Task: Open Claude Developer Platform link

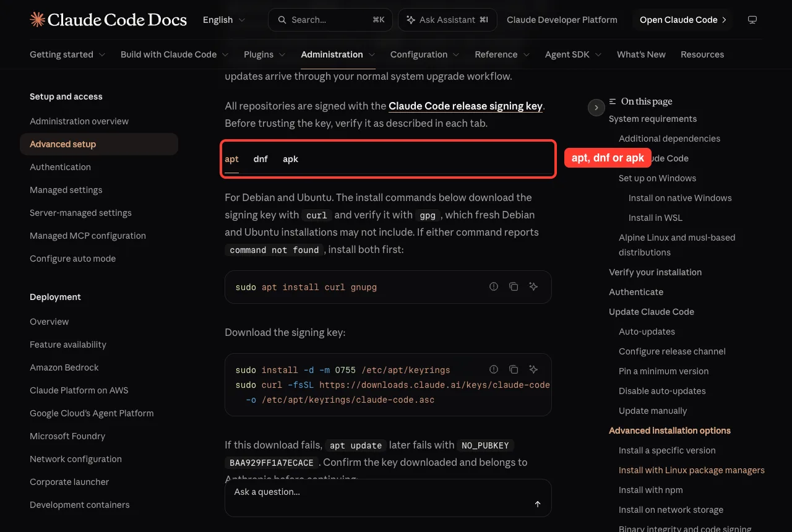Action: coord(562,20)
